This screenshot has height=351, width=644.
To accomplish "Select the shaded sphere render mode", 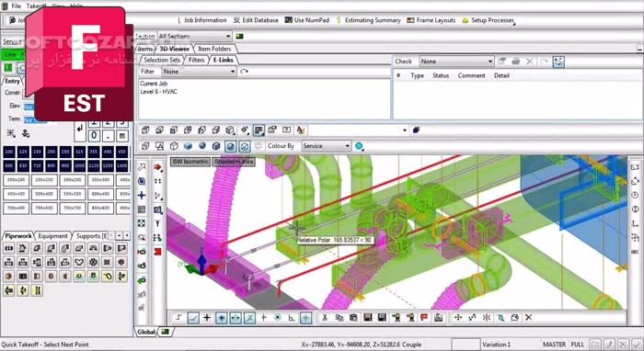I will point(202,146).
